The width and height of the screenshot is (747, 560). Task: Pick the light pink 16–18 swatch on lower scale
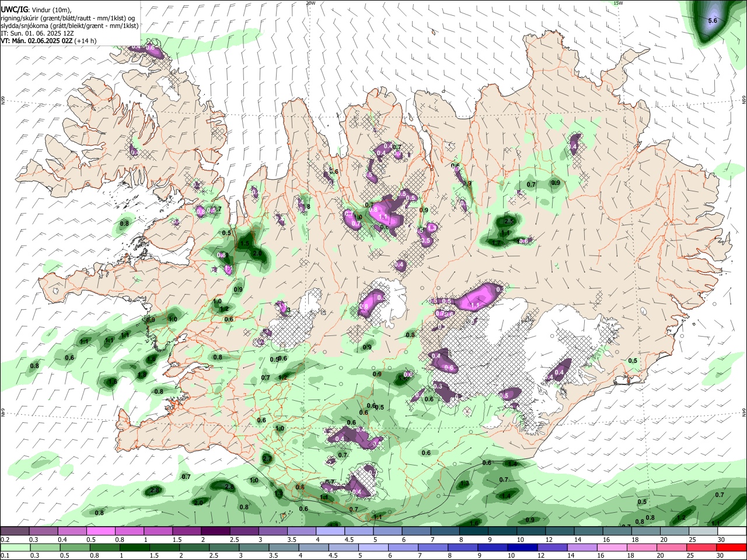pos(612,547)
